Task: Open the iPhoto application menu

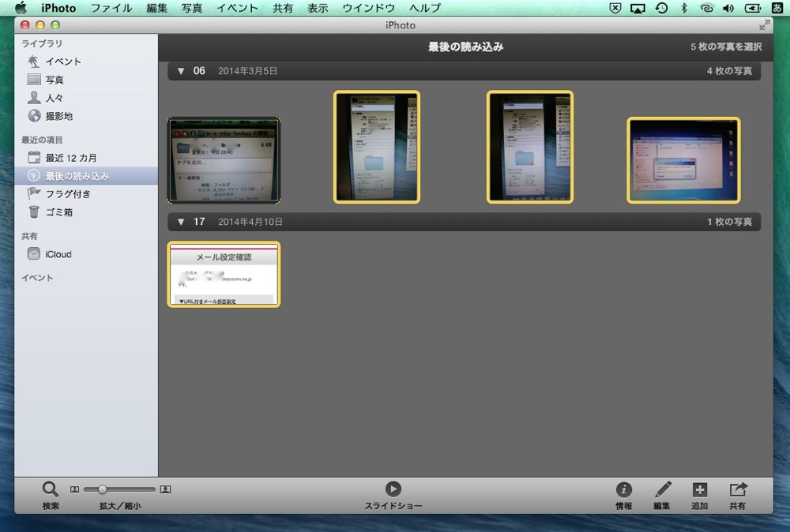Action: [x=58, y=8]
